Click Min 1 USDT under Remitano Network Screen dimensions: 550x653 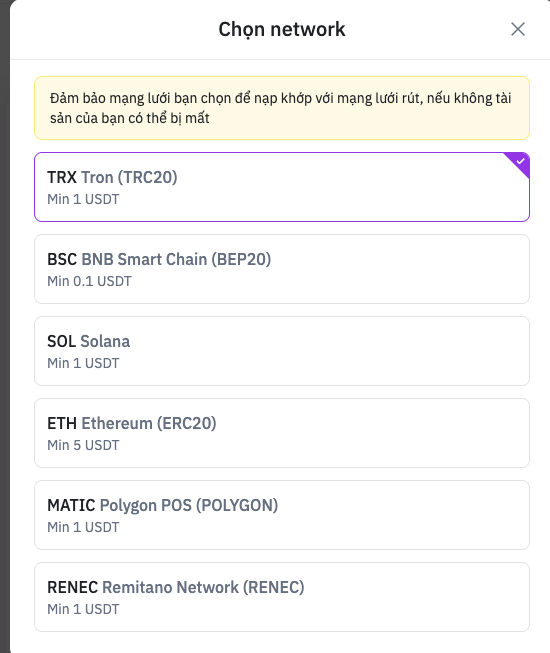83,610
